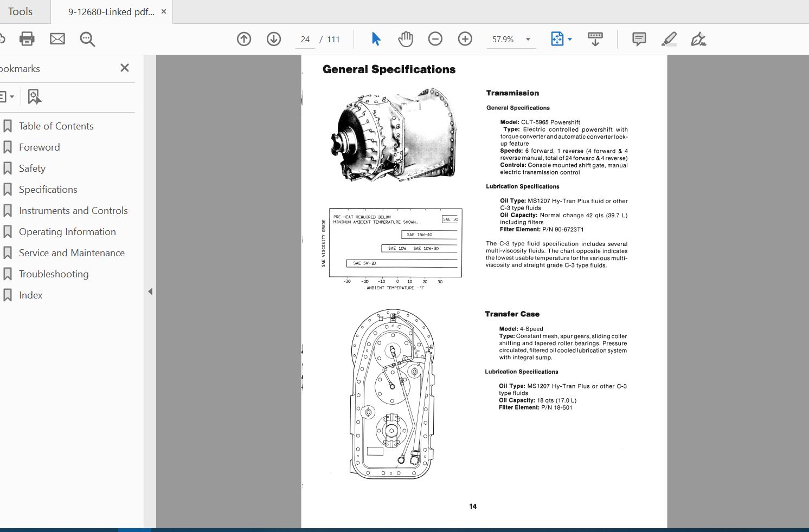This screenshot has width=809, height=532.
Task: Collapse the navigation pane
Action: click(x=150, y=291)
